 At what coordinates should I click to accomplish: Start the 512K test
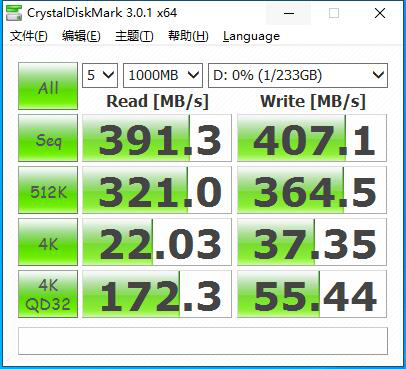[x=48, y=190]
